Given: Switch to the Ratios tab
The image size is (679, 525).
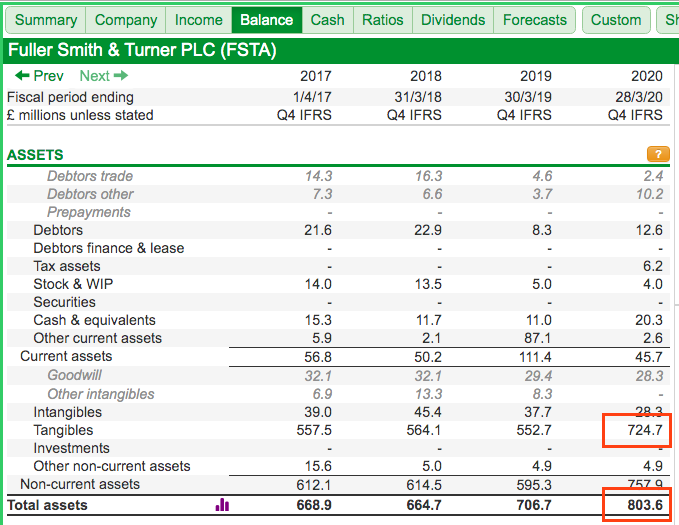Looking at the screenshot, I should (x=383, y=20).
